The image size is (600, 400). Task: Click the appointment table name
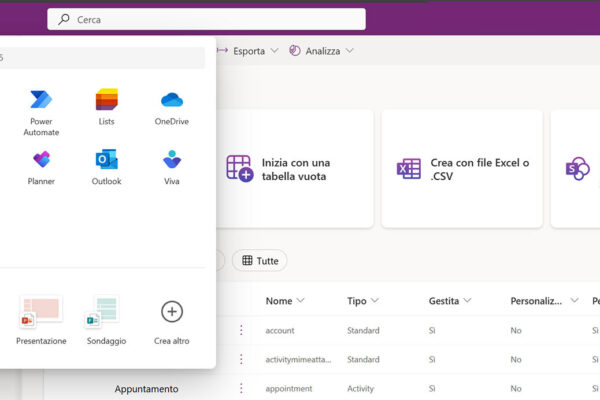click(x=289, y=389)
